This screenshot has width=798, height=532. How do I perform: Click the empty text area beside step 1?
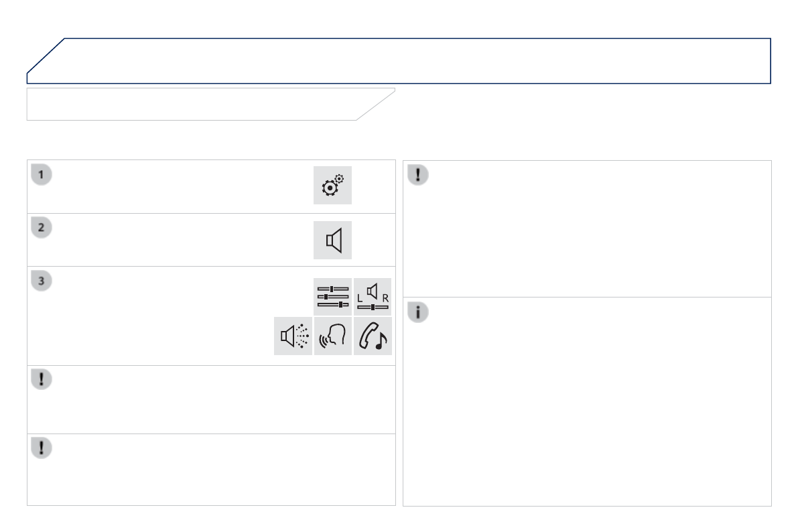(x=174, y=186)
